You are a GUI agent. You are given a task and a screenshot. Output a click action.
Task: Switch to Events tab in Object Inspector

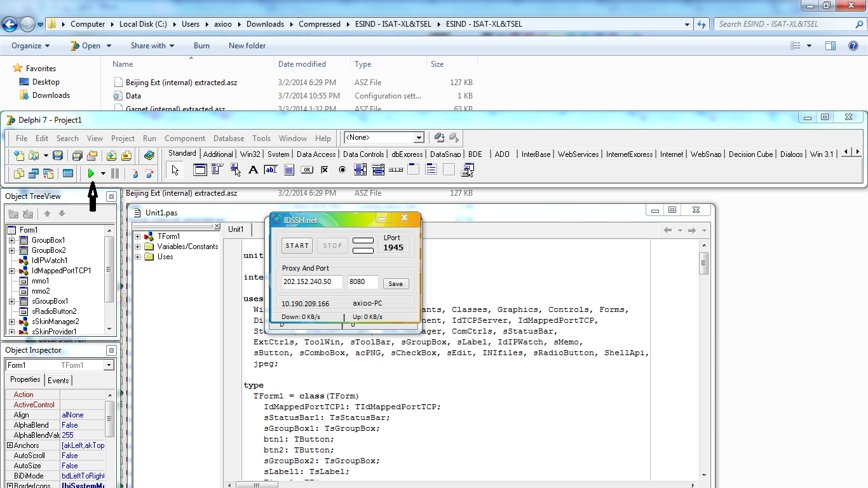(x=58, y=380)
